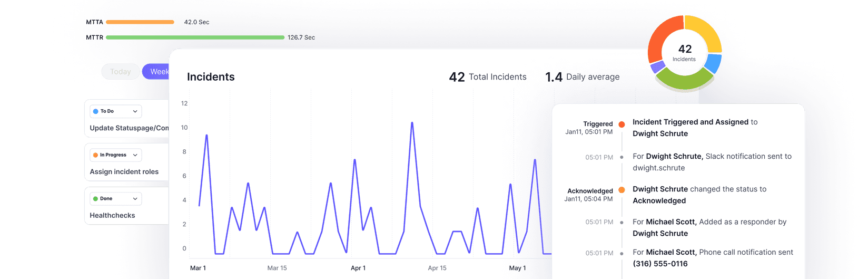Switch to the Week tab
The height and width of the screenshot is (279, 868).
pyautogui.click(x=157, y=72)
